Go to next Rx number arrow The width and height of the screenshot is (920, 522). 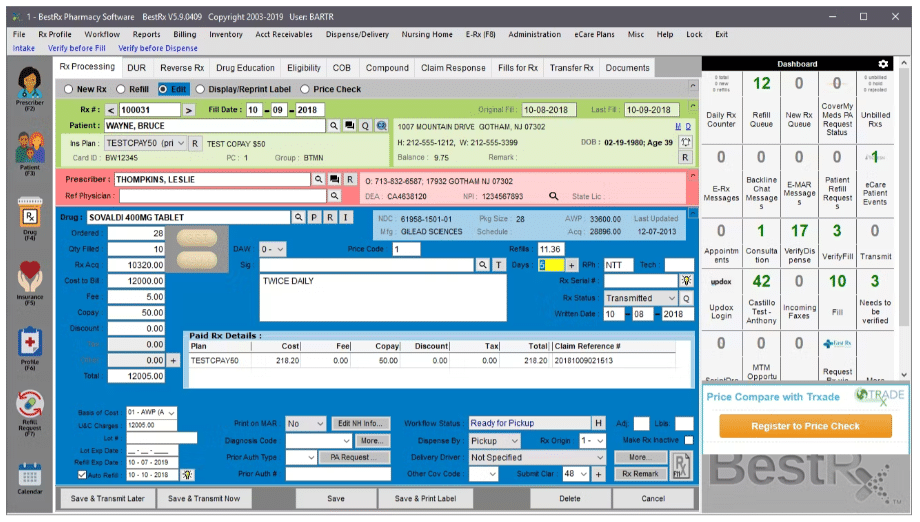pyautogui.click(x=188, y=110)
